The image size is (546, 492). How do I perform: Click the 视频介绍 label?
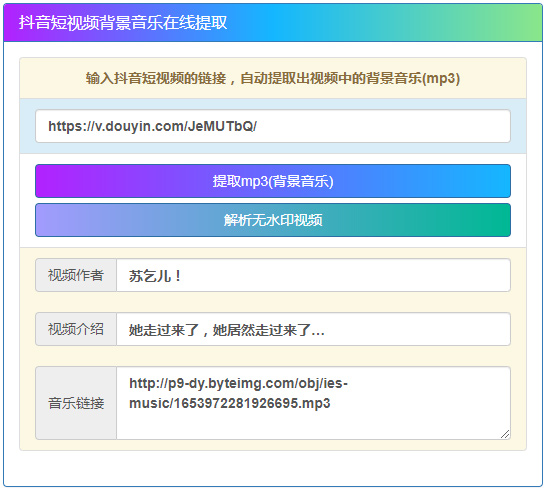76,329
